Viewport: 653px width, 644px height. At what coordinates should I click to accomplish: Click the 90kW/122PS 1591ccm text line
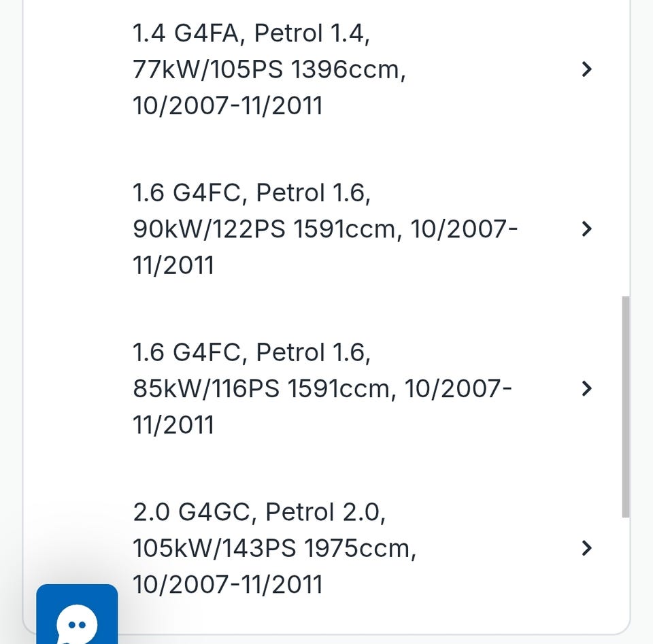264,229
